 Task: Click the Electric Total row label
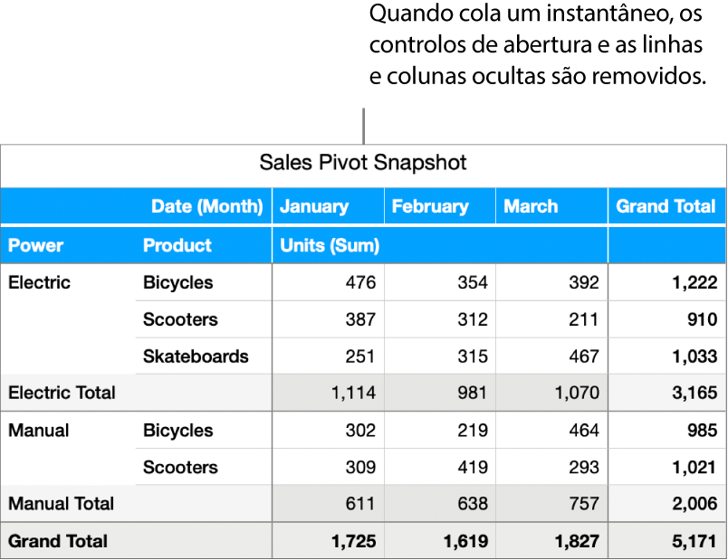point(62,393)
